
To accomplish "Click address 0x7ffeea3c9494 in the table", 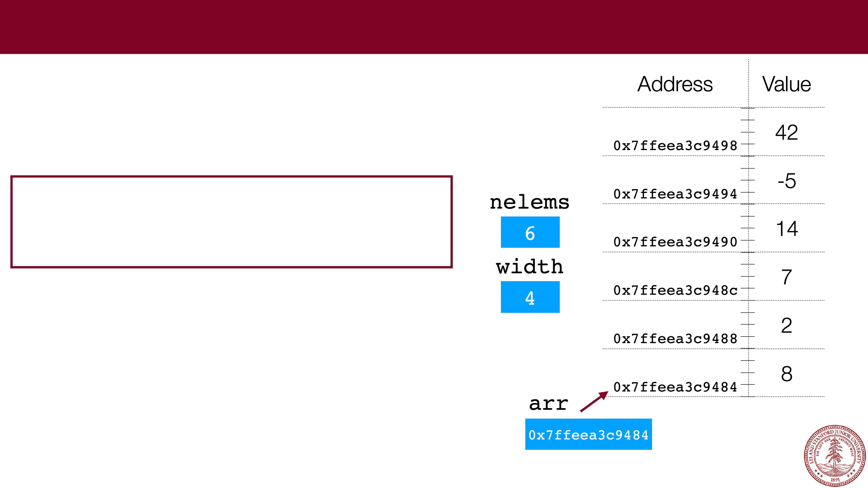I will click(675, 194).
